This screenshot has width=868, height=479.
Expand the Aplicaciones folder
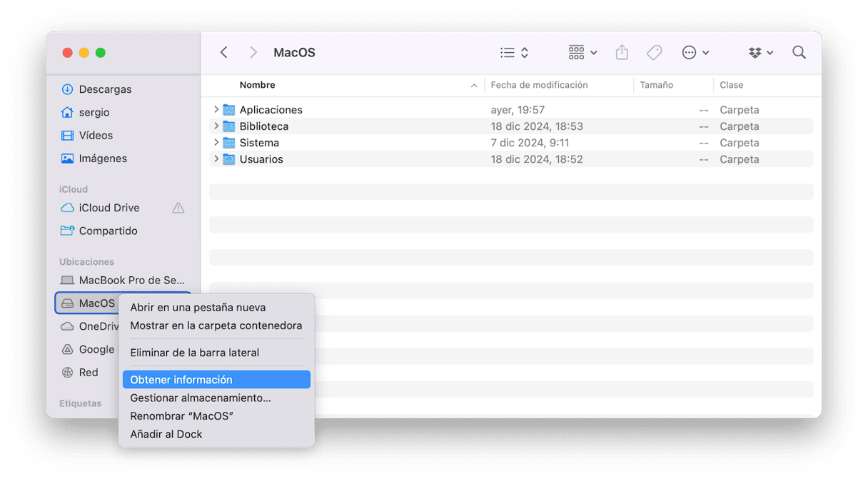(216, 109)
